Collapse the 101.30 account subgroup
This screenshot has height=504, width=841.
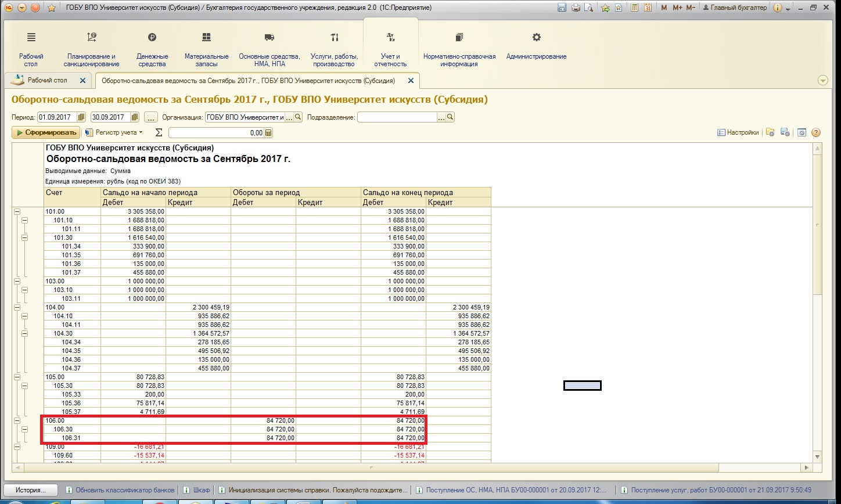[24, 238]
